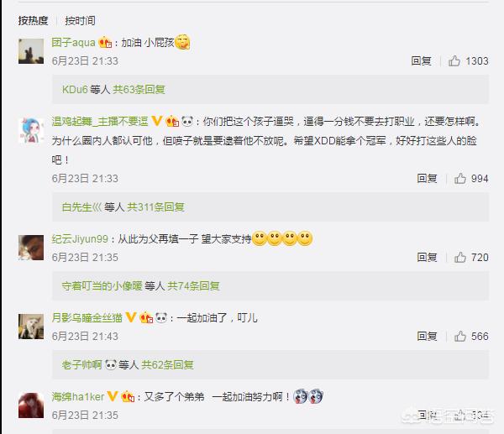504x434 pixels.
Task: Sort comments by 按热度
Action: [x=33, y=20]
